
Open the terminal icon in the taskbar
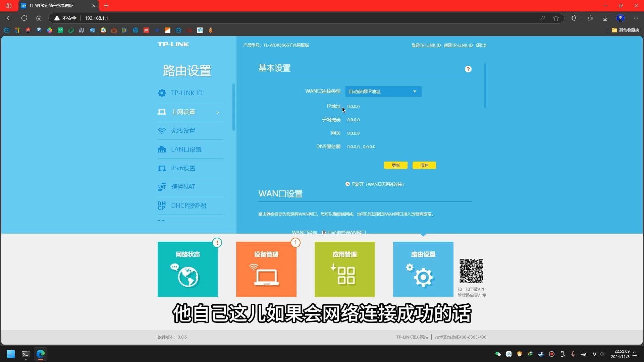[25, 354]
